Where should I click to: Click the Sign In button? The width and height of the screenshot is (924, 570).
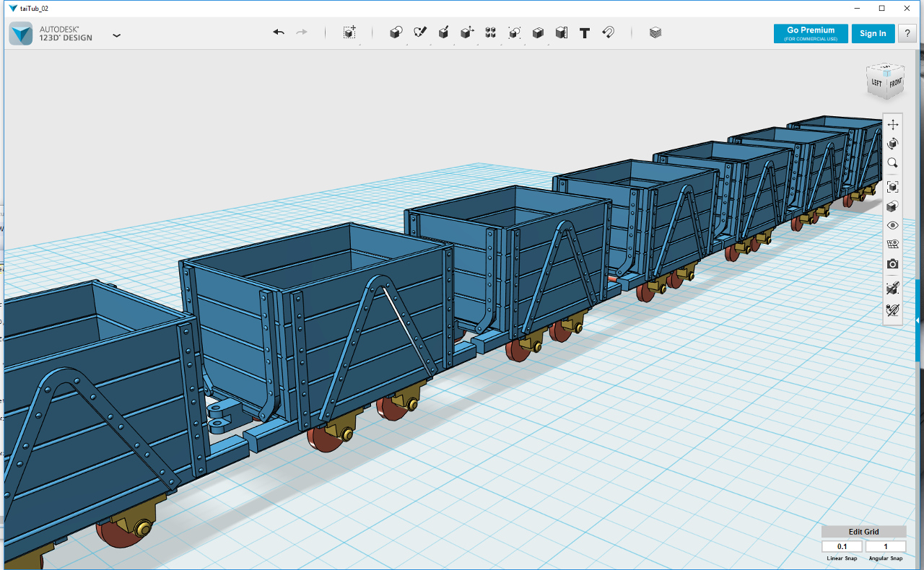[x=873, y=33]
